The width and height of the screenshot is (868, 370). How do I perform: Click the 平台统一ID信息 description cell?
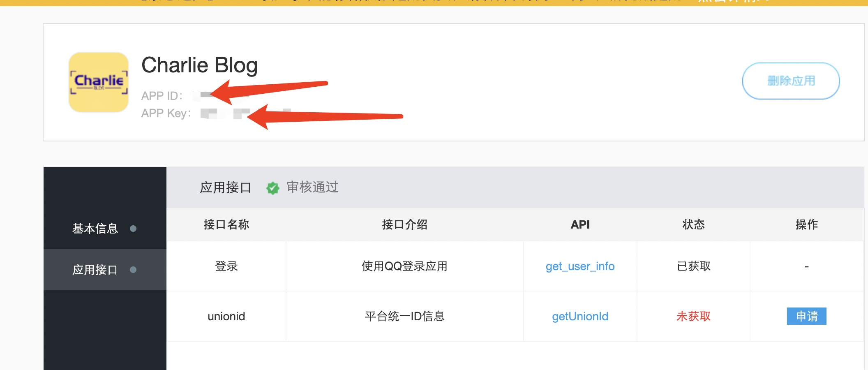(404, 317)
